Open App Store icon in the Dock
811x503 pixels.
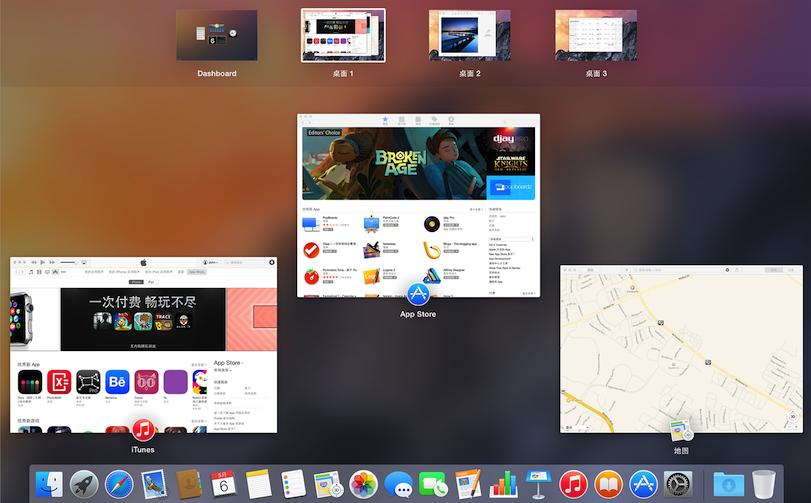coord(643,484)
